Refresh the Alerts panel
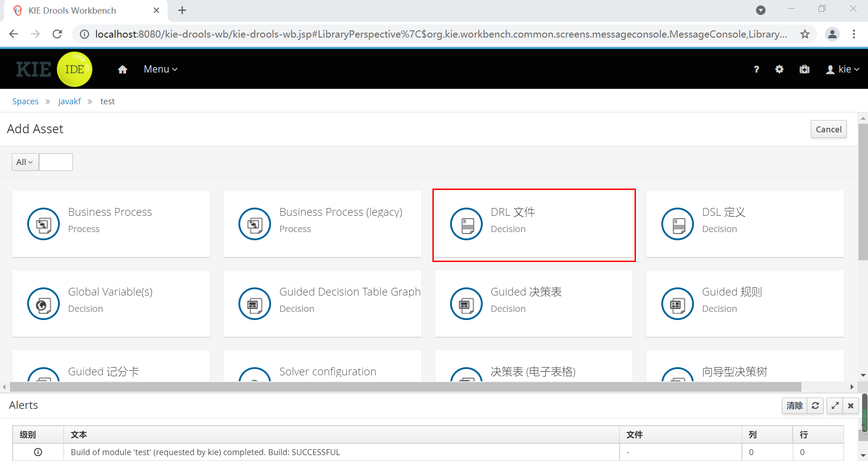Screen dimensions: 868x461 tap(815, 406)
